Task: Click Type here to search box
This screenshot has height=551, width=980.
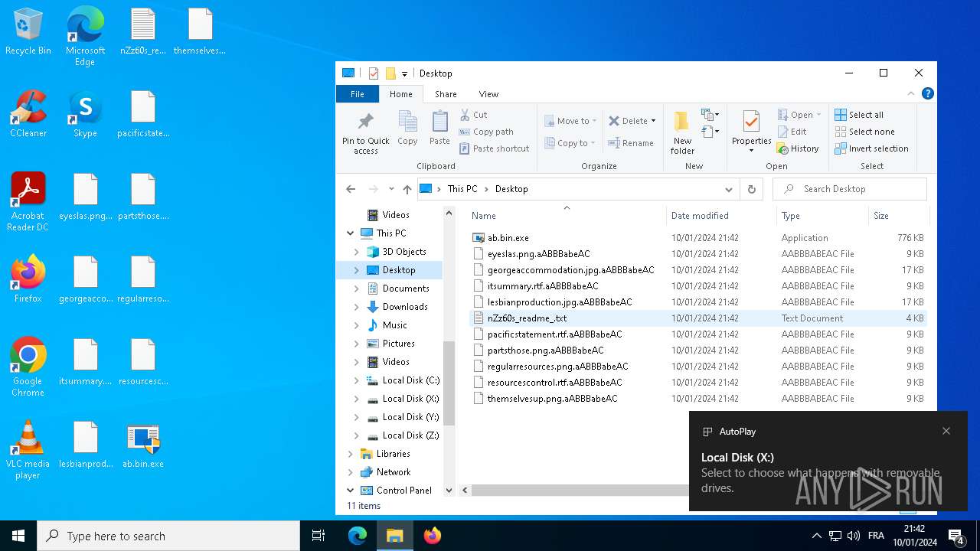Action: coord(168,536)
